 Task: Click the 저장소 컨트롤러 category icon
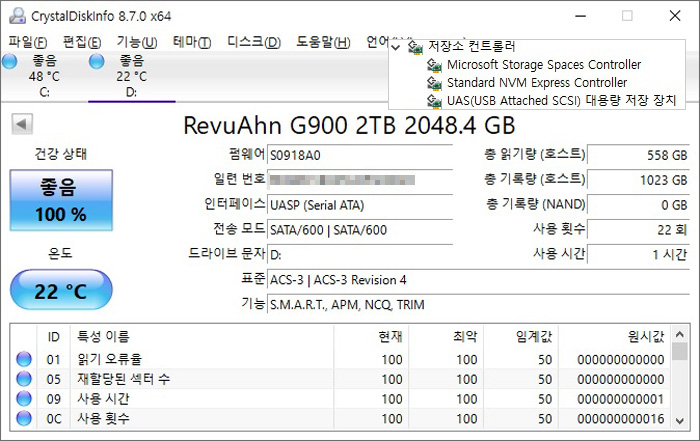pos(415,47)
